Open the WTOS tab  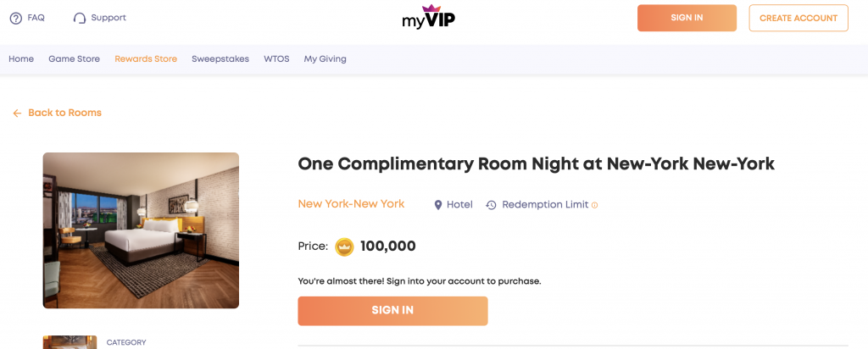coord(276,59)
